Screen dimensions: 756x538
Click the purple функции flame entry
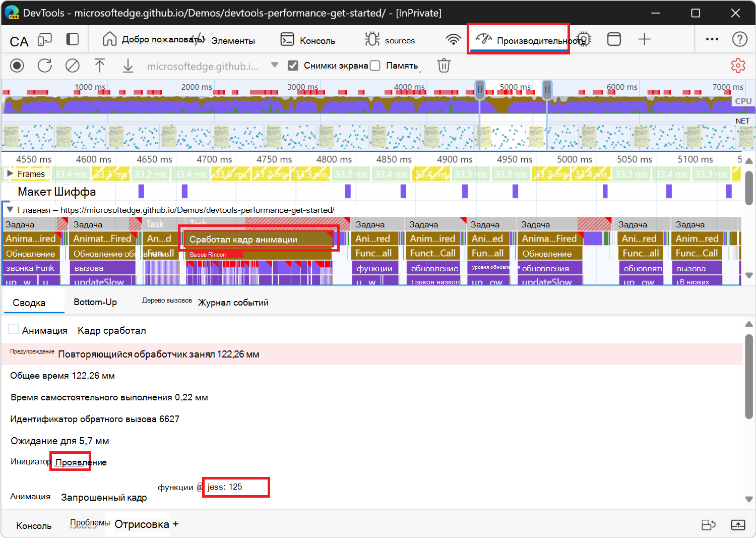[x=375, y=268]
